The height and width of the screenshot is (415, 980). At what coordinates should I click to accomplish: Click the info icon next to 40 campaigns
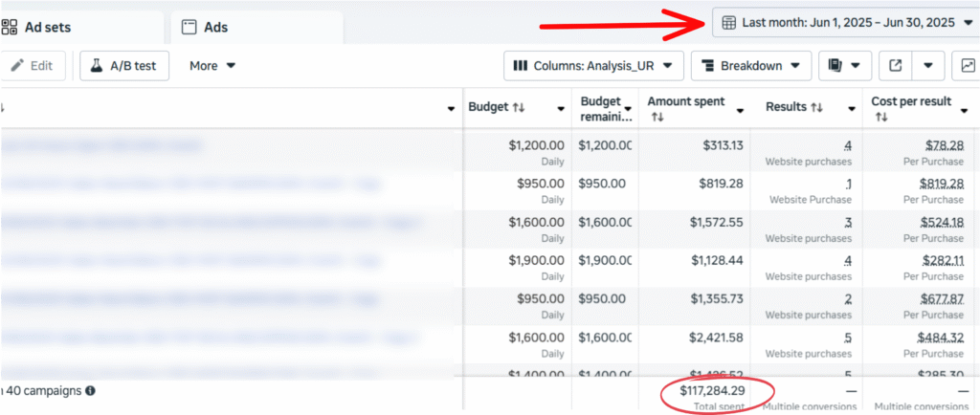[90, 390]
